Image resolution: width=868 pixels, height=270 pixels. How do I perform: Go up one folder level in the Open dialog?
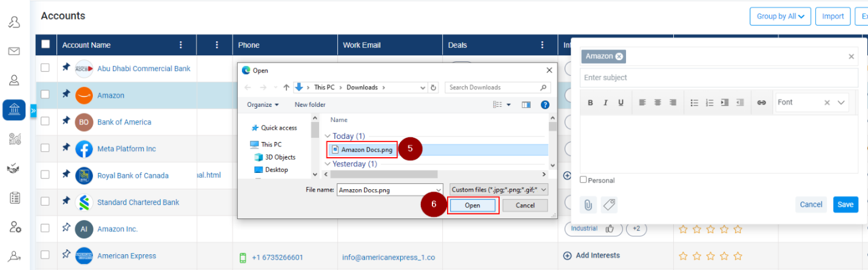pyautogui.click(x=286, y=87)
